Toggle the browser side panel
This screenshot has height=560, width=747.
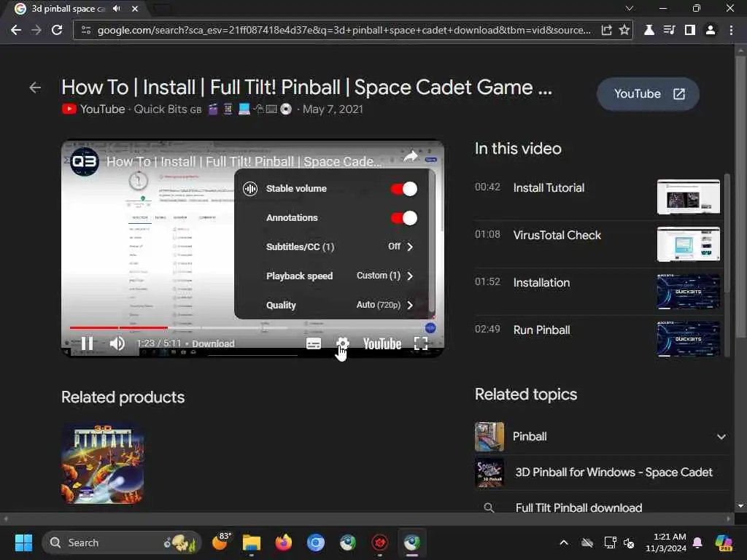pyautogui.click(x=689, y=30)
